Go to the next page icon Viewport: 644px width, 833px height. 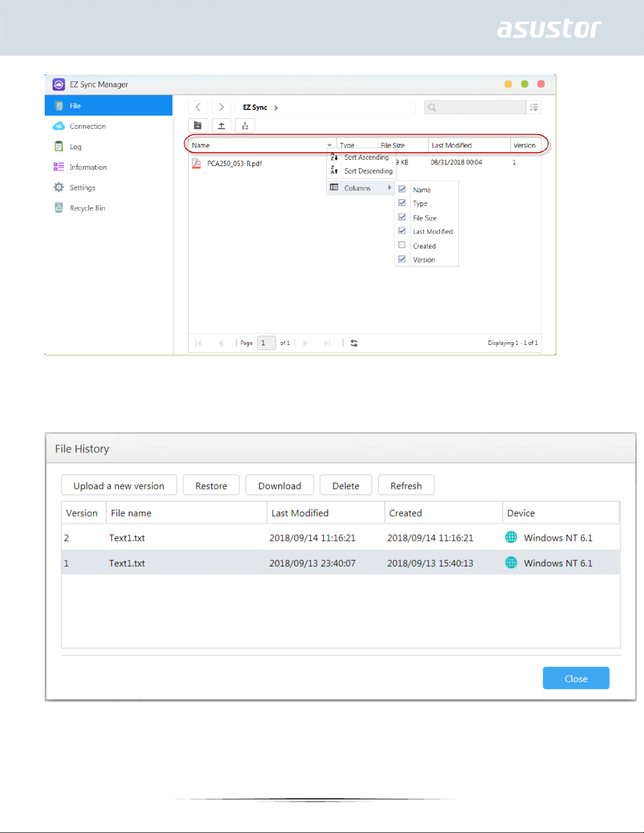coord(305,343)
